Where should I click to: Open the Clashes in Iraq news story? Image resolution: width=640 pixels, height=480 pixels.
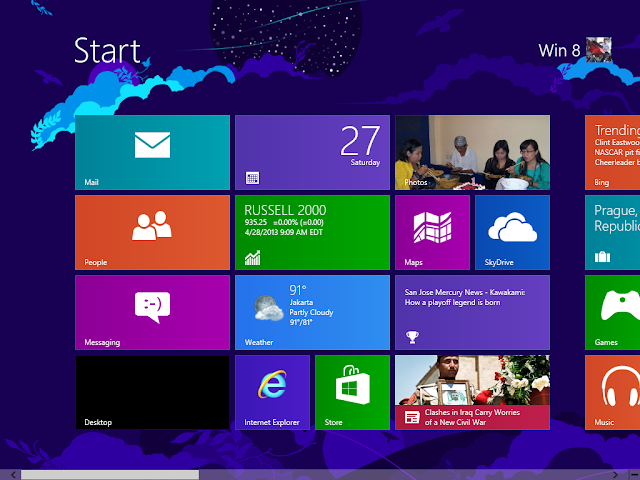point(472,392)
